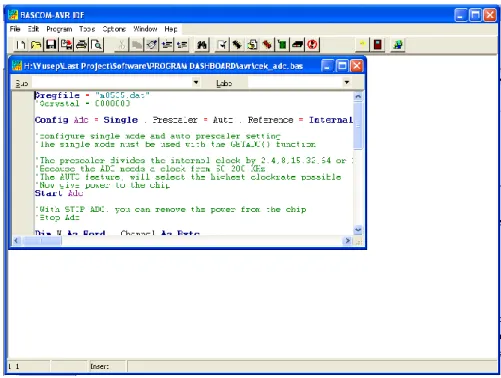This screenshot has width=501, height=378.
Task: Click the editor's vertical scrollbar down arrow
Action: pos(358,230)
